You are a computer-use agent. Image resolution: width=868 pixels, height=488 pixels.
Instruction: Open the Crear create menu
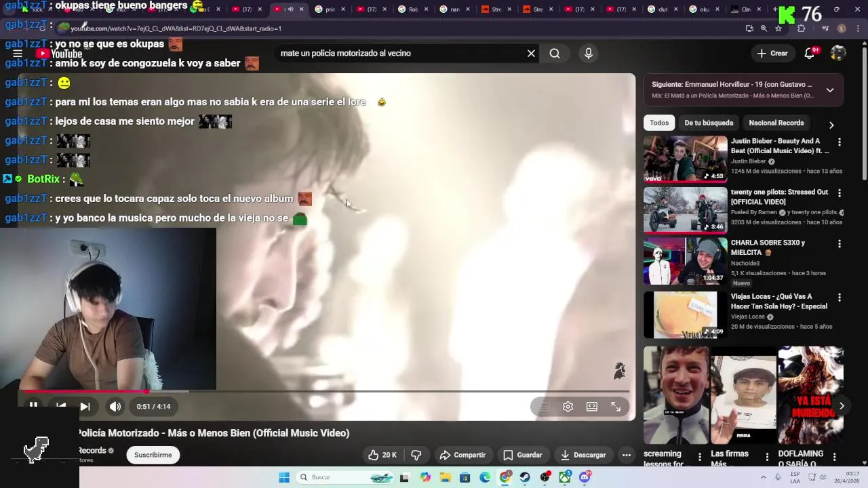(x=772, y=54)
